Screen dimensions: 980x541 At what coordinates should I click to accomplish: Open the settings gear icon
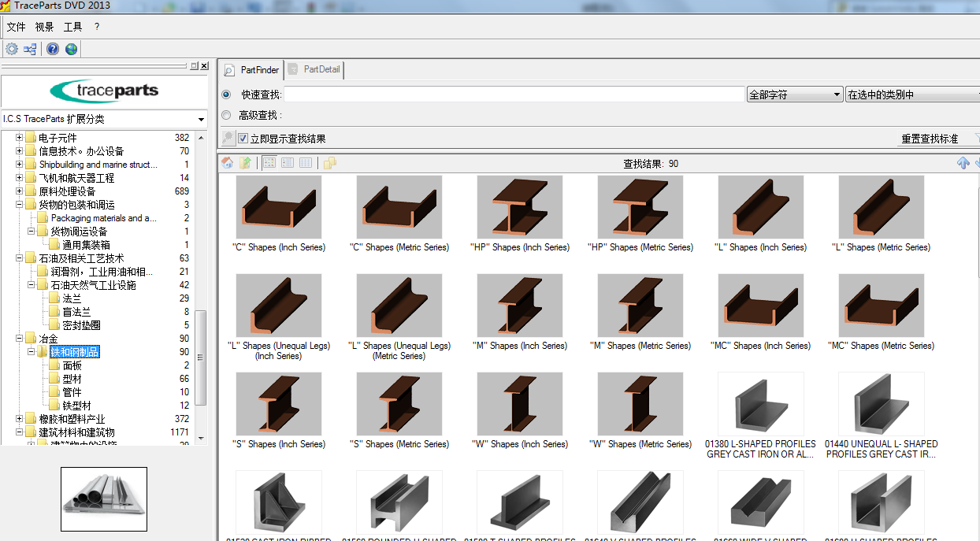point(11,48)
